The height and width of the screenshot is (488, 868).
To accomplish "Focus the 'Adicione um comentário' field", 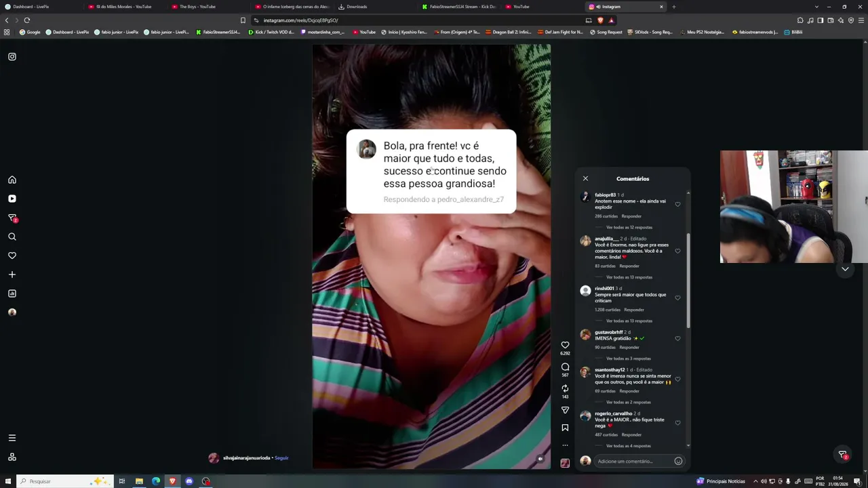I will tap(634, 462).
